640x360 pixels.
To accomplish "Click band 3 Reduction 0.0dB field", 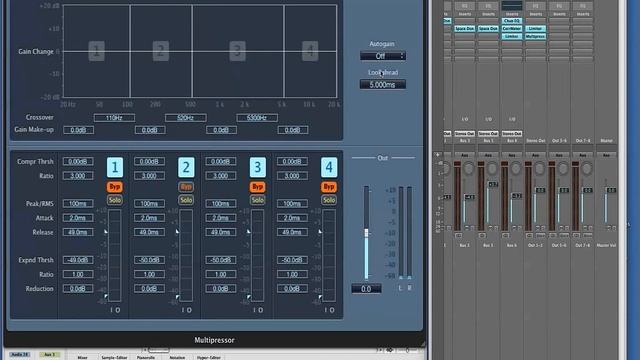I will (221, 289).
